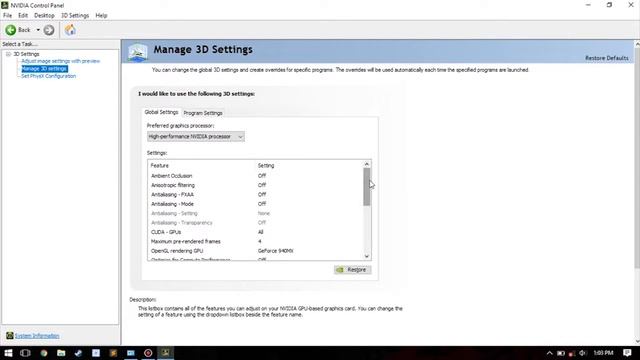Select the Antialiasing - FXAA row
Screen dimensions: 640x360
(256, 194)
